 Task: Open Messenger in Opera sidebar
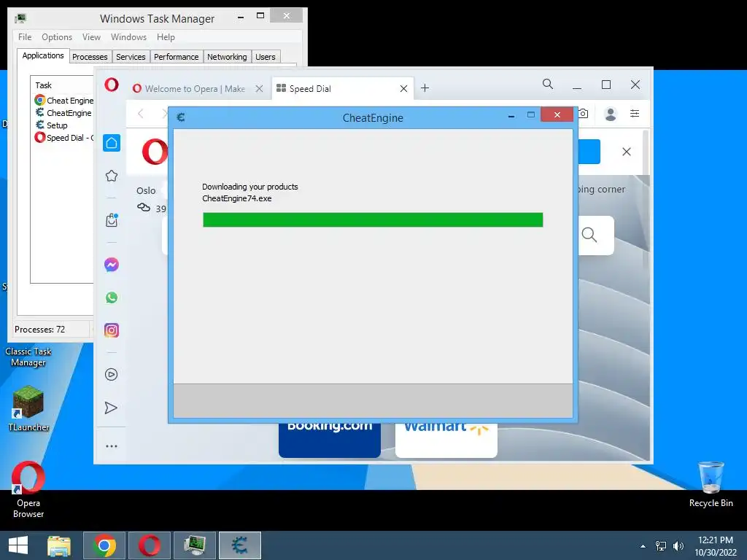(x=112, y=264)
